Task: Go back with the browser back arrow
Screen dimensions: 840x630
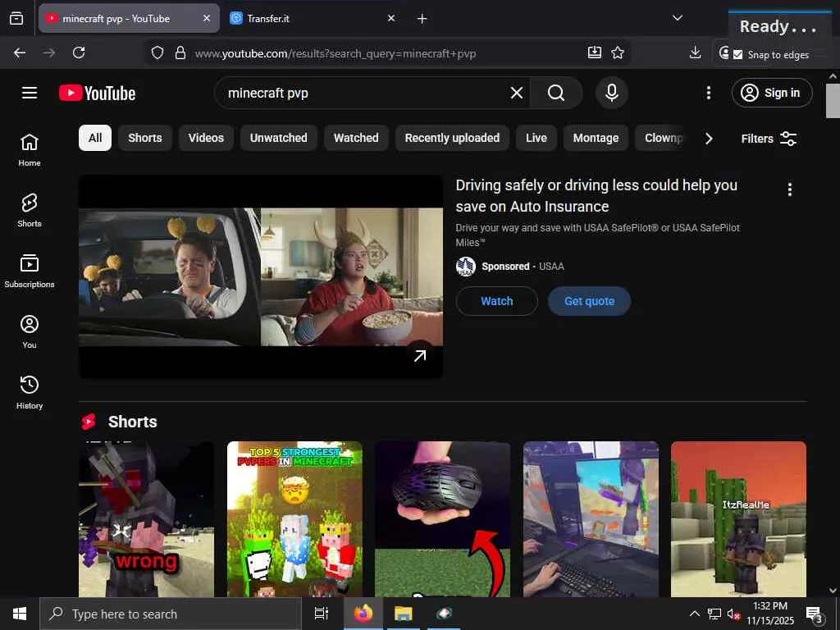Action: coord(20,52)
